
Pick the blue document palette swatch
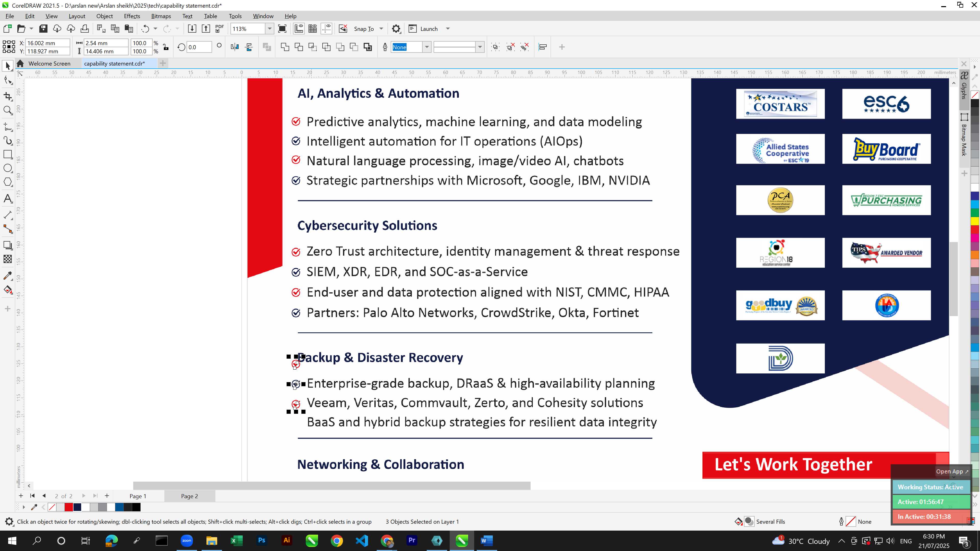pos(119,507)
